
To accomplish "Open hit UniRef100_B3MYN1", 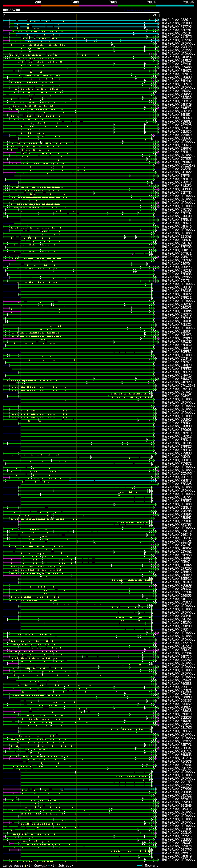I will point(177,30).
